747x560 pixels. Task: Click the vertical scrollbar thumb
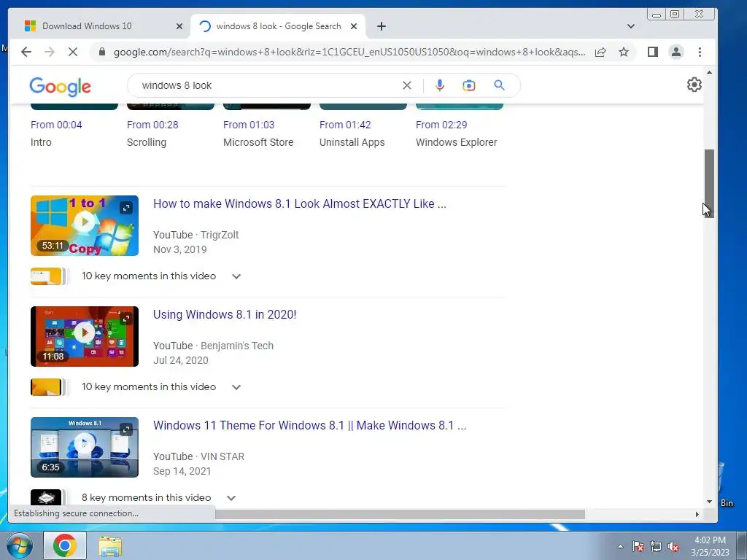tap(709, 183)
